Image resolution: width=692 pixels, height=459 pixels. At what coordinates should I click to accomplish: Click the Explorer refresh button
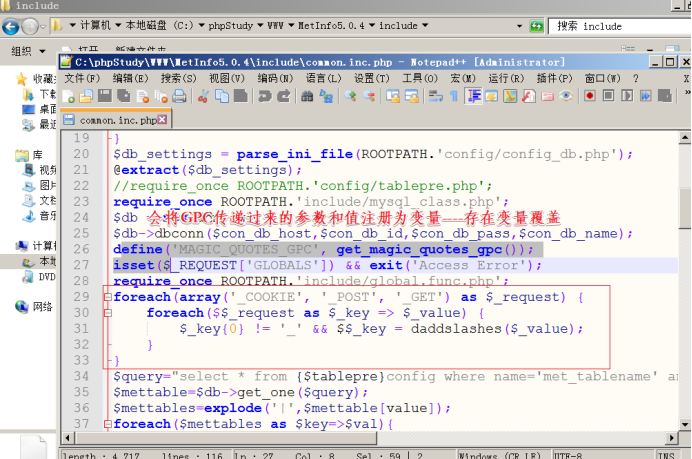tap(537, 26)
